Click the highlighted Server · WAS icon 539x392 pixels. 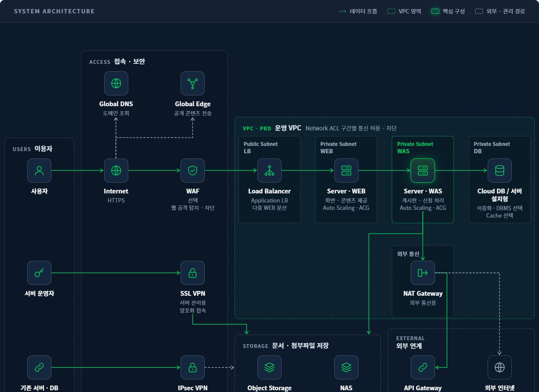(x=423, y=171)
